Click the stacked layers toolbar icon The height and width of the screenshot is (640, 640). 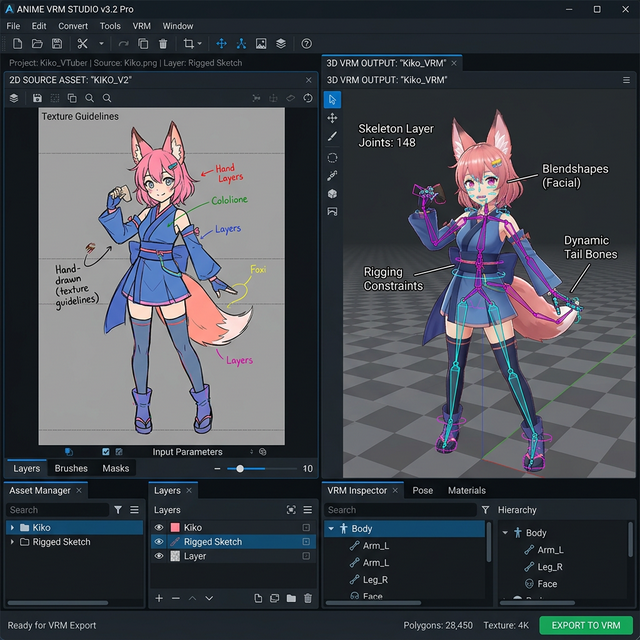pyautogui.click(x=281, y=44)
